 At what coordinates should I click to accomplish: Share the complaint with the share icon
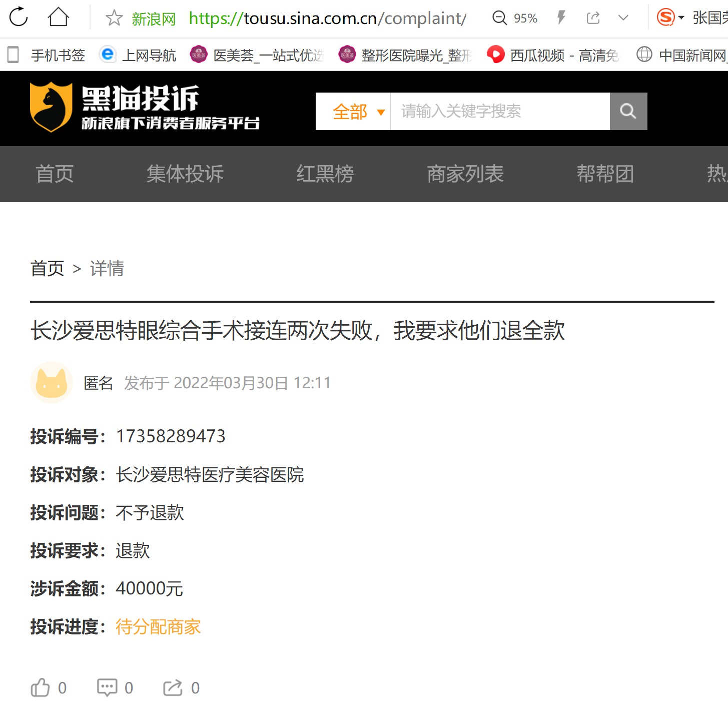pos(173,688)
